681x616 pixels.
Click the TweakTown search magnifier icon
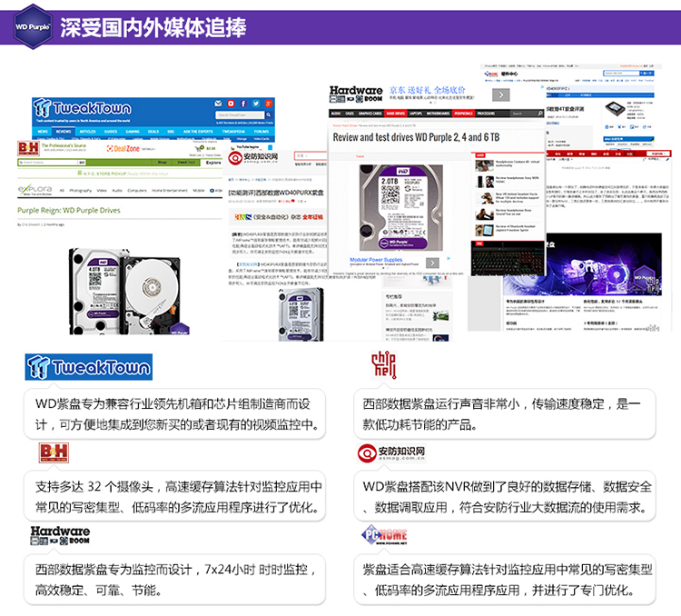pyautogui.click(x=269, y=114)
